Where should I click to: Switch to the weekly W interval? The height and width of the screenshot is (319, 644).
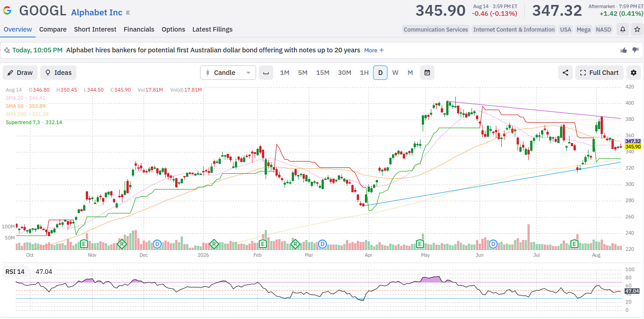[395, 73]
